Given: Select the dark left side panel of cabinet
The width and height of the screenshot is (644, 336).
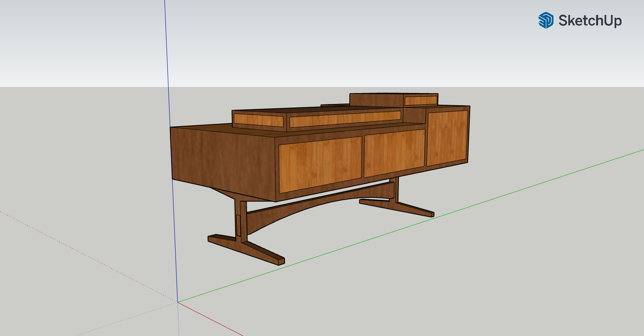Looking at the screenshot, I should pyautogui.click(x=224, y=164).
